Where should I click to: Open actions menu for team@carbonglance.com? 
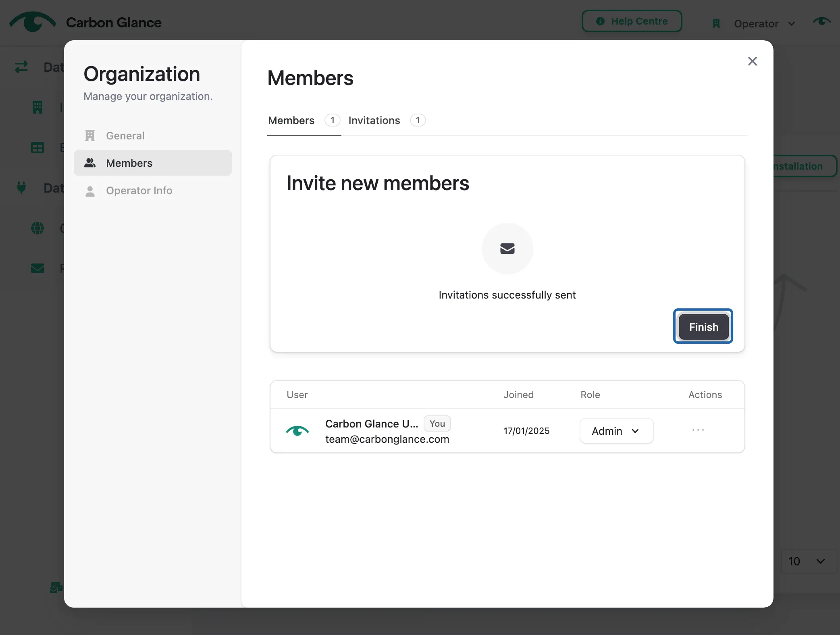[x=698, y=430]
